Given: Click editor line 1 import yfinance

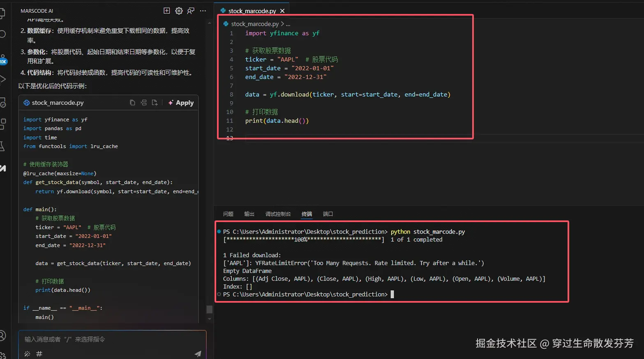Looking at the screenshot, I should tap(282, 33).
